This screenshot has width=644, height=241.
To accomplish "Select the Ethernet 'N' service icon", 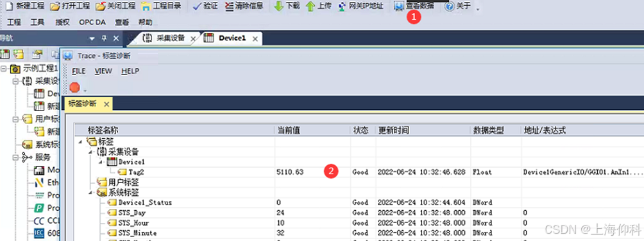I will 39,183.
